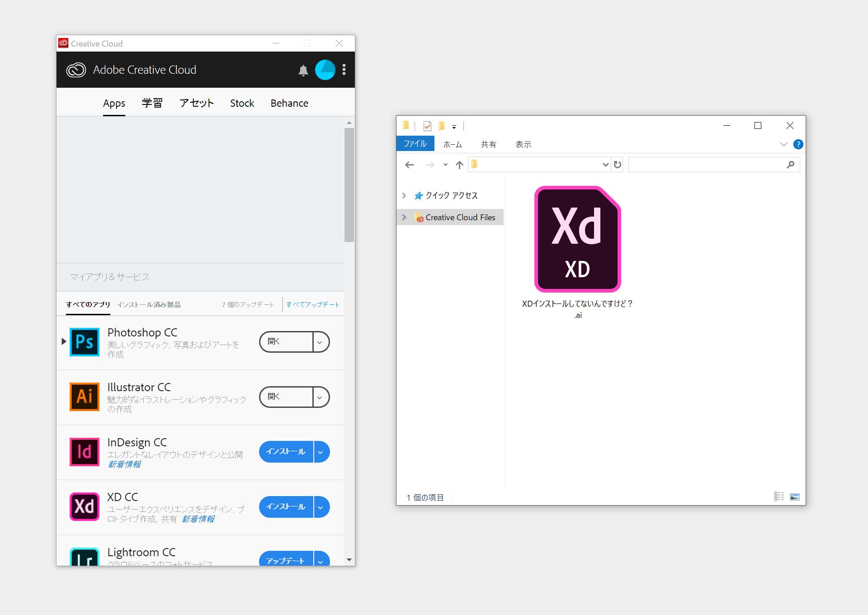Screen dimensions: 868x615
Task: Click the scrollbar down arrow in Creative Cloud
Action: pyautogui.click(x=349, y=560)
